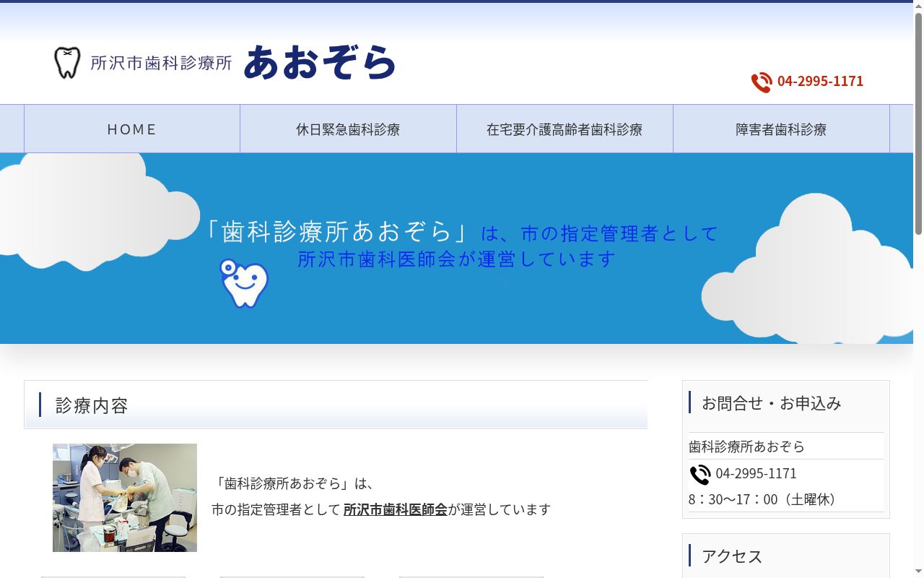Click the 所沢市歯科診療所 header text

pos(162,63)
